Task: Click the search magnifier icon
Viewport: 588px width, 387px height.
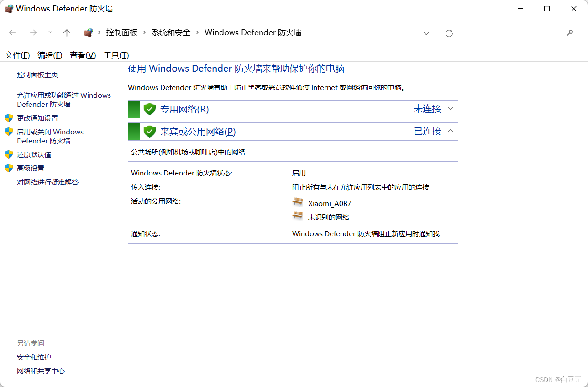Action: tap(570, 33)
